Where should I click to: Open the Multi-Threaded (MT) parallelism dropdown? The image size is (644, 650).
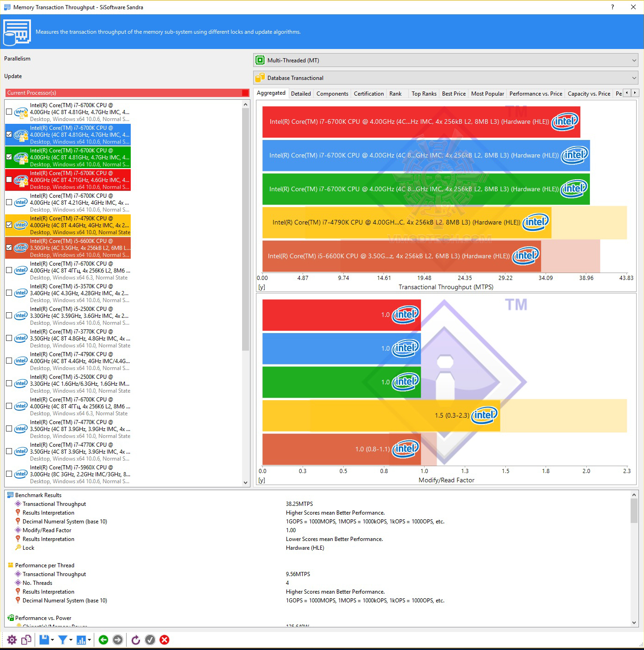pyautogui.click(x=445, y=60)
